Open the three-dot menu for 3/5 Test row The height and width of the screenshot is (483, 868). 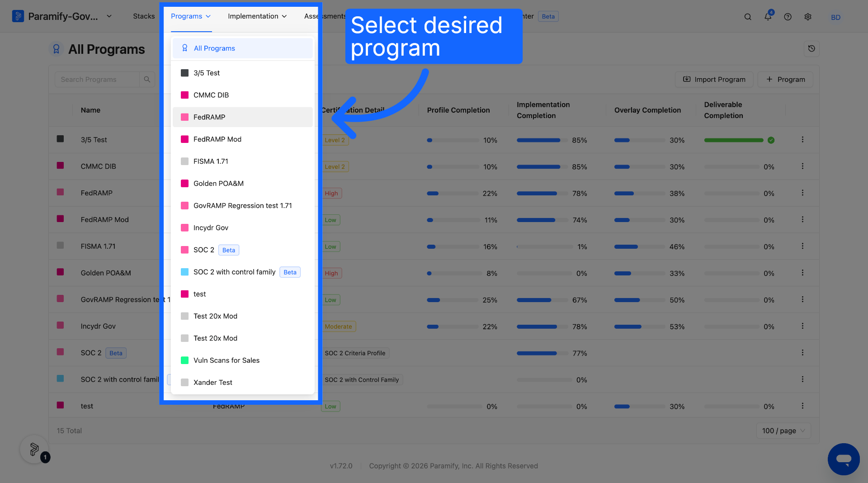point(802,140)
